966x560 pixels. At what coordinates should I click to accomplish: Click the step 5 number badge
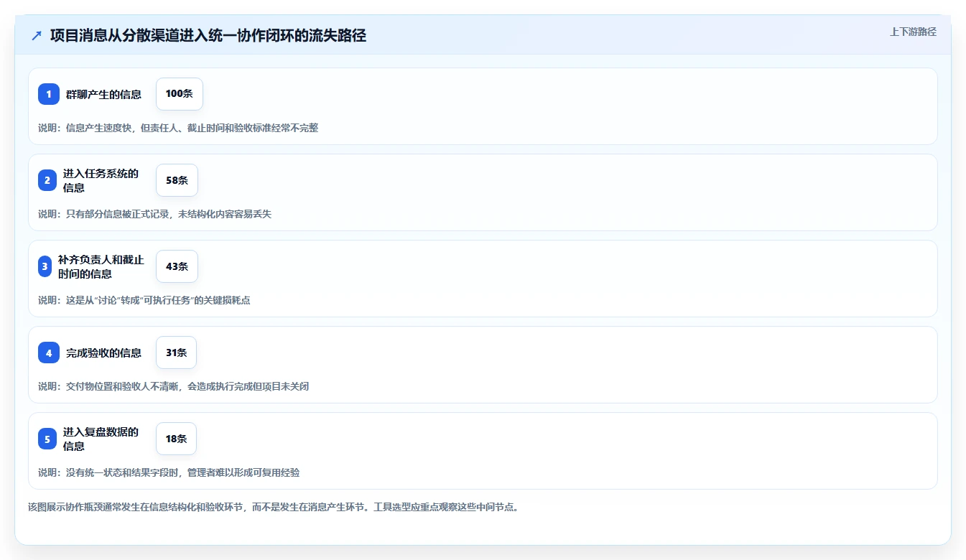(47, 439)
